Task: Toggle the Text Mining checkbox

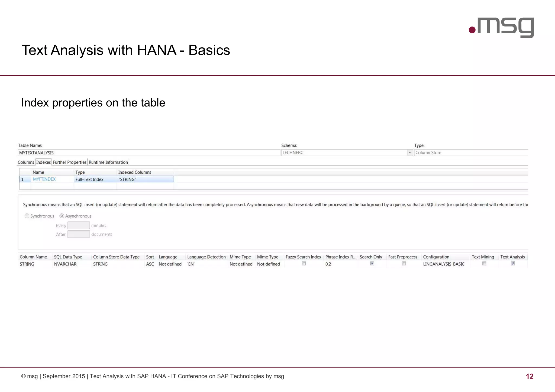Action: [x=484, y=264]
